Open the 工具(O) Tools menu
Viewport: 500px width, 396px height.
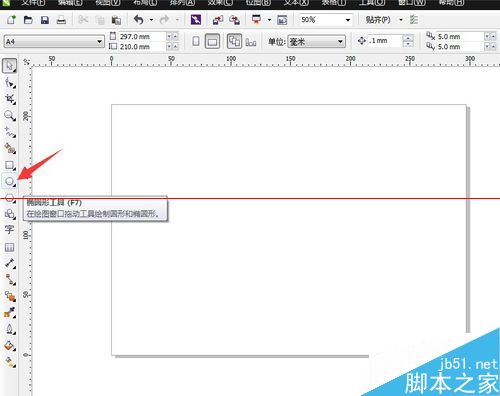tap(372, 2)
